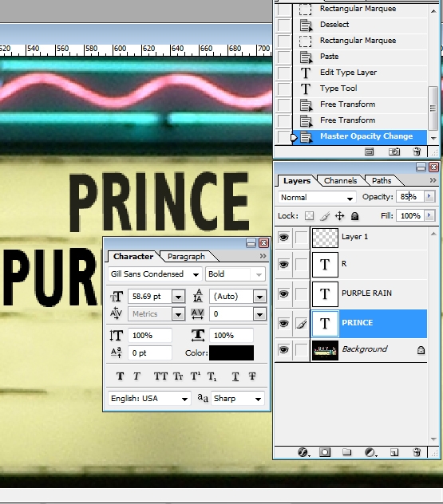Select the Character tab

[133, 257]
